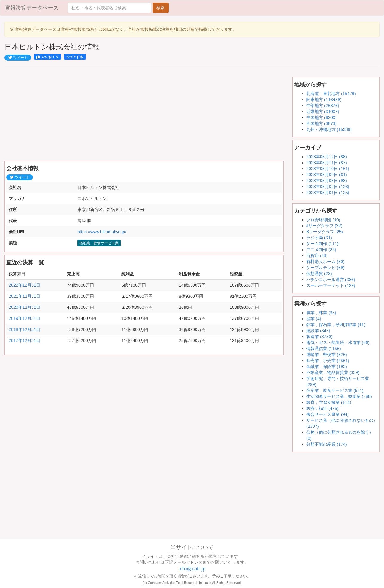The width and height of the screenshot is (384, 588).
Task: Open the 2017年12月31日 settlement entry
Action: click(x=25, y=340)
